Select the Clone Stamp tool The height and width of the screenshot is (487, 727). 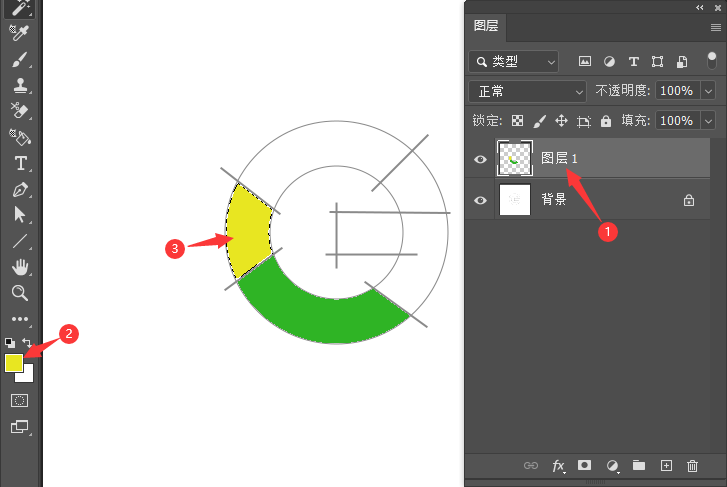[19, 85]
